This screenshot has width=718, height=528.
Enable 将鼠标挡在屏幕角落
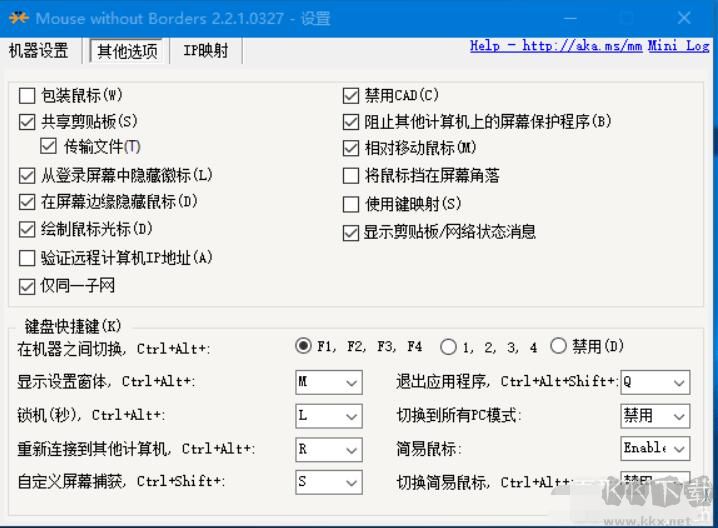(x=351, y=175)
